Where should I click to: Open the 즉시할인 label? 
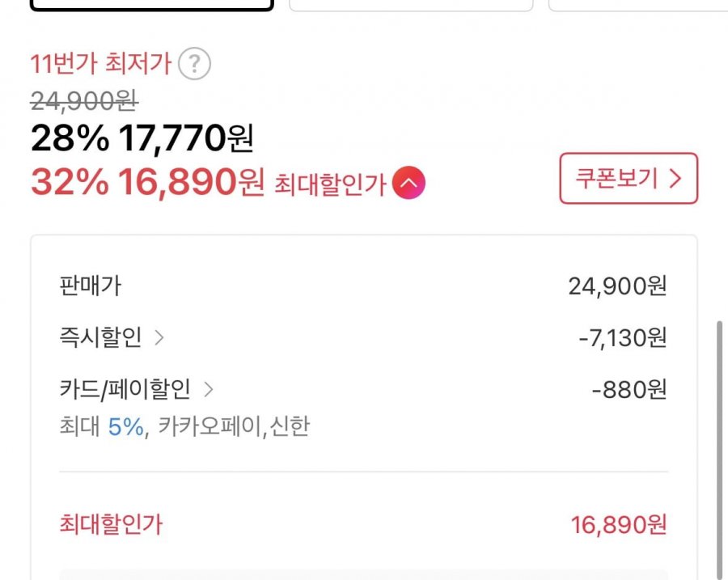100,338
